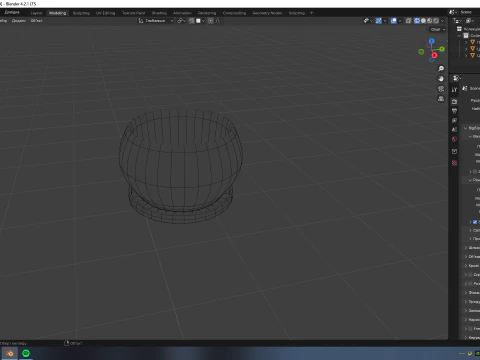Image resolution: width=480 pixels, height=360 pixels.
Task: Click the Move view hand icon
Action: 441,79
